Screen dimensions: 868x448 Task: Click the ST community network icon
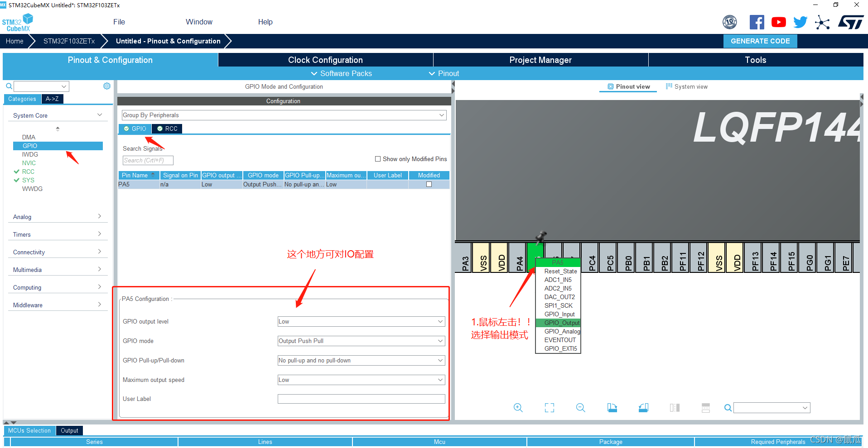click(822, 22)
